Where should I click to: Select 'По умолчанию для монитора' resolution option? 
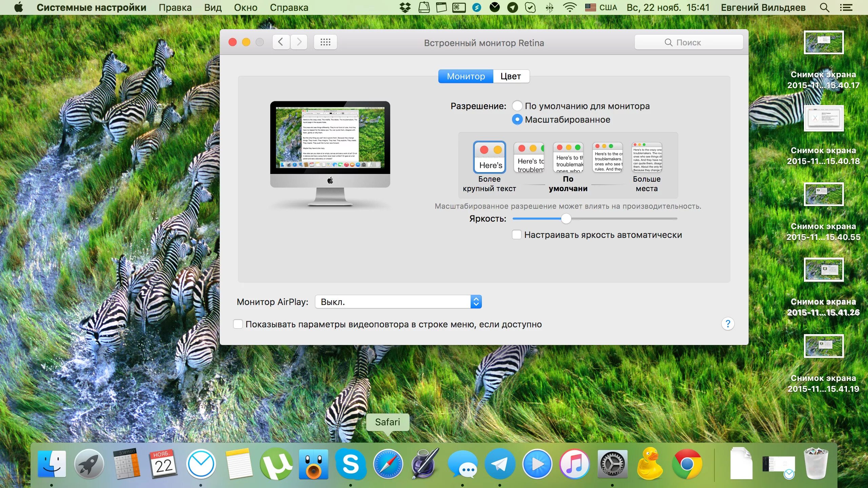click(x=517, y=106)
